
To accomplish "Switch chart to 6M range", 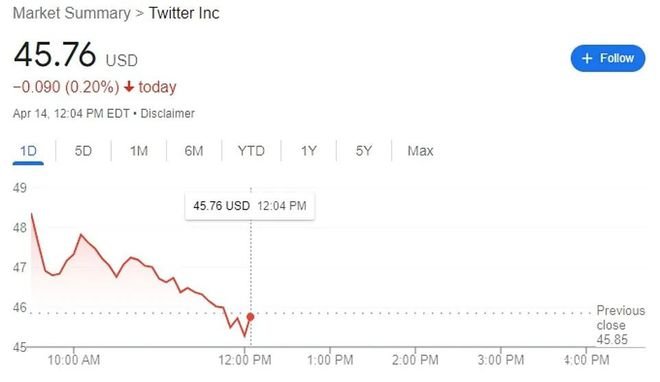I will click(x=194, y=151).
